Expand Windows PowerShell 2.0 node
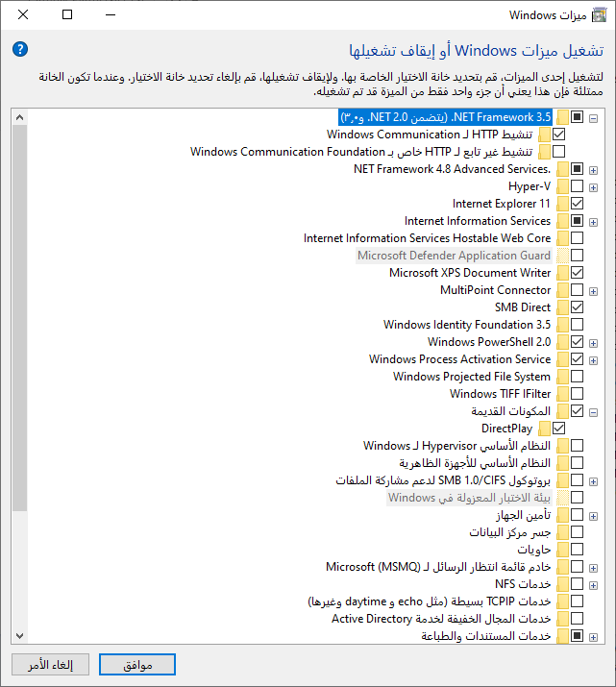This screenshot has width=616, height=687. (x=593, y=344)
